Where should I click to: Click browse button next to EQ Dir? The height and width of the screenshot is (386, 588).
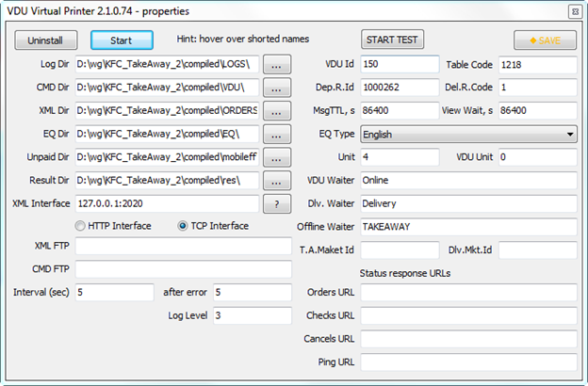276,135
